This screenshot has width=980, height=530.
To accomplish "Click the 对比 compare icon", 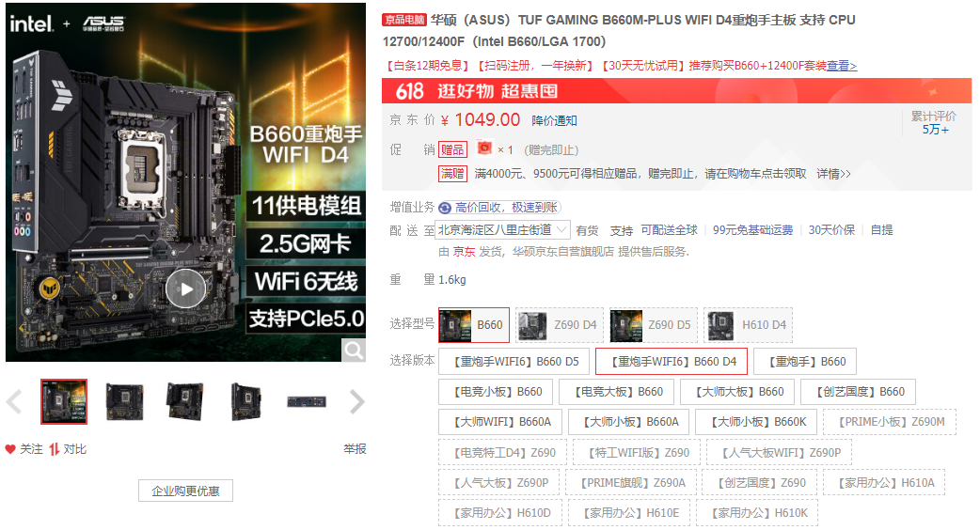I will (55, 449).
